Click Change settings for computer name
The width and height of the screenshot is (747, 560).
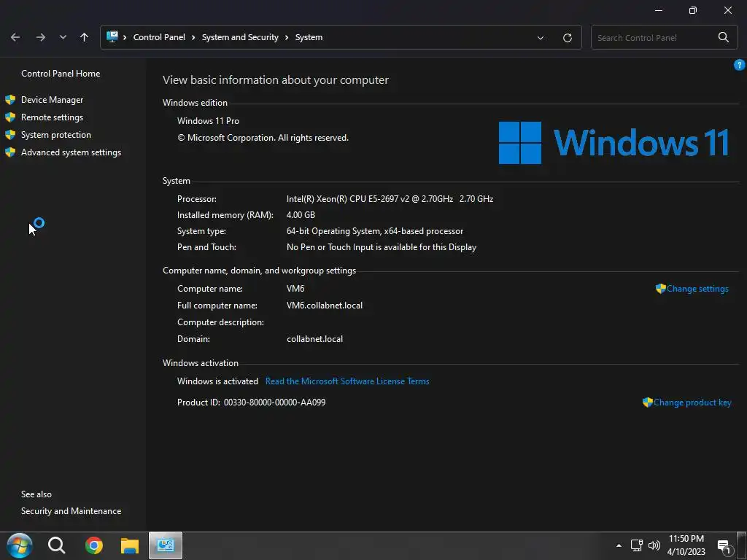coord(697,289)
